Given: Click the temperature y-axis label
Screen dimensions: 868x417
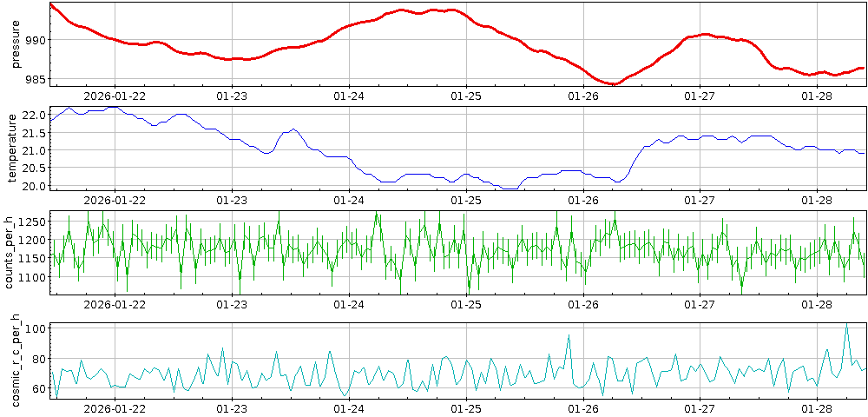Looking at the screenshot, I should tap(12, 149).
